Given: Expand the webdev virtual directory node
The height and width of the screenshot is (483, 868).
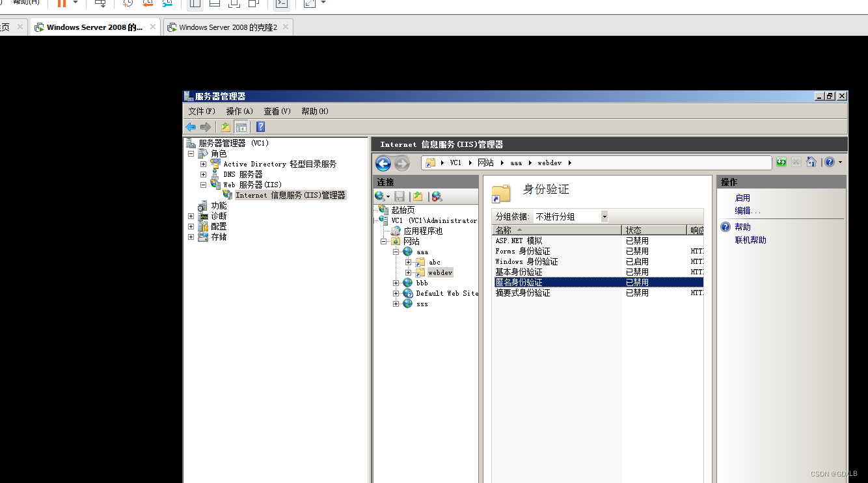Looking at the screenshot, I should coord(408,272).
